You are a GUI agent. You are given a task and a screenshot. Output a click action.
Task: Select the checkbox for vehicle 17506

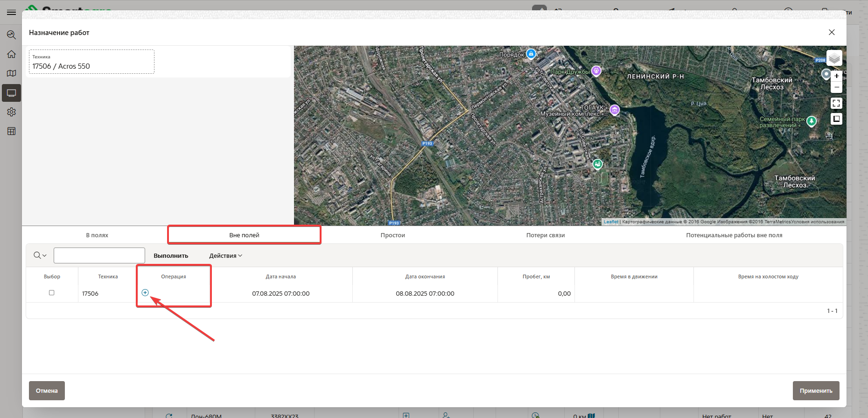click(52, 293)
